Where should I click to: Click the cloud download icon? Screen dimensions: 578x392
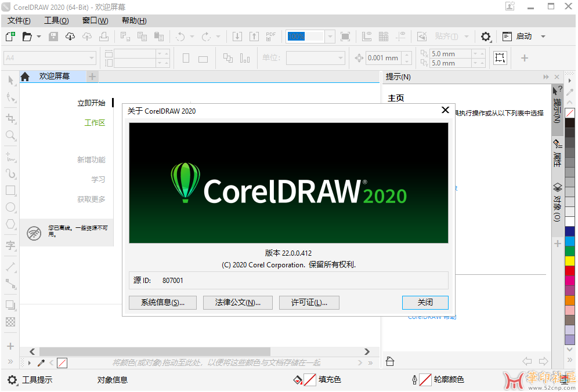70,36
